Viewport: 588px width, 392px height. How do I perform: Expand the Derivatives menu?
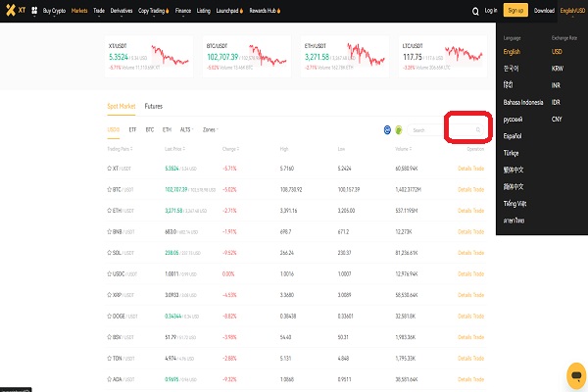122,11
